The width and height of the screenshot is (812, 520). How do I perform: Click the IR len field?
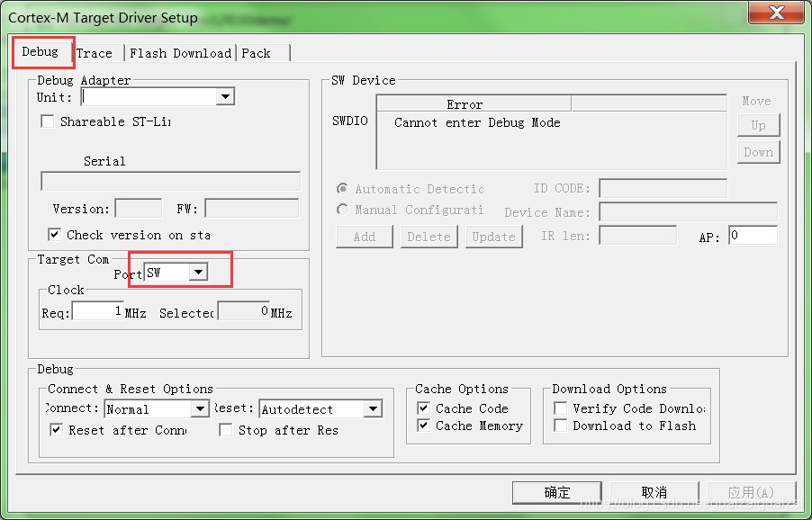pyautogui.click(x=638, y=236)
